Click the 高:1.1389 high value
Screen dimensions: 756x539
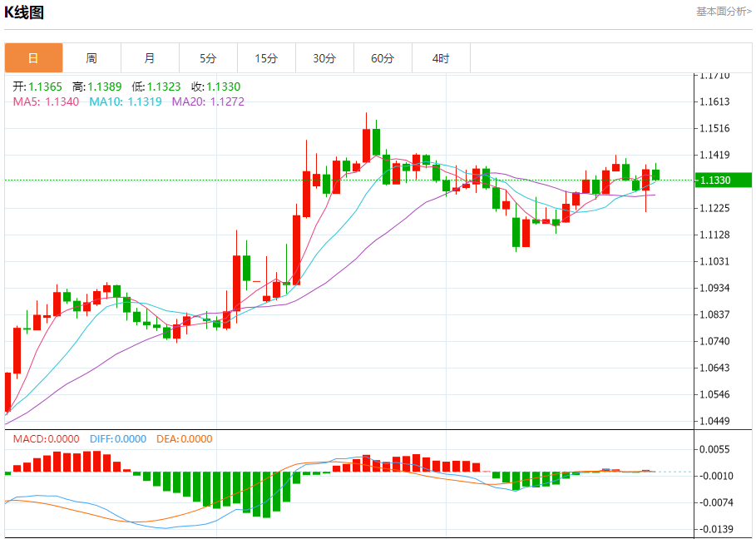coord(97,87)
